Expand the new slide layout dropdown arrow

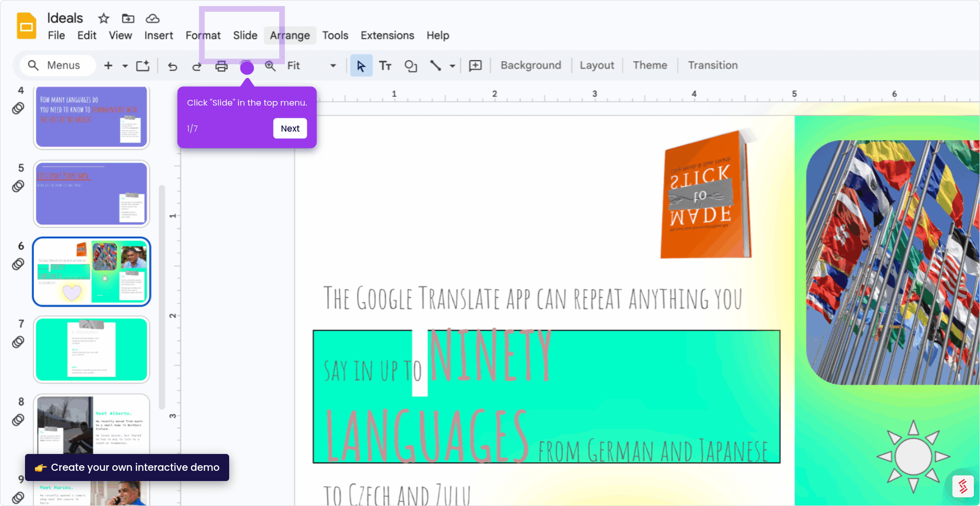125,66
